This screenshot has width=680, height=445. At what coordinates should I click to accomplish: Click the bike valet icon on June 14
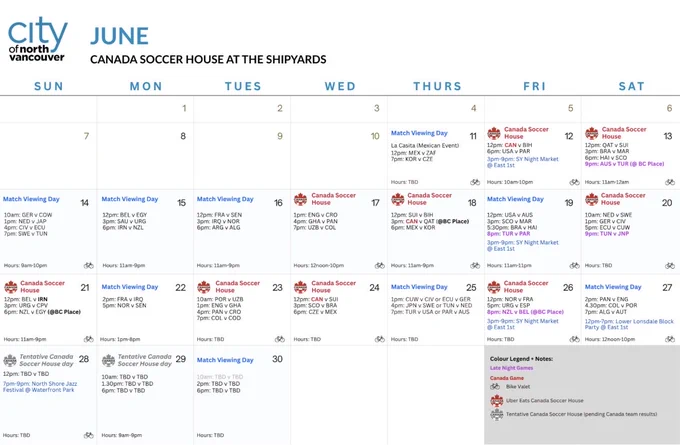89,265
